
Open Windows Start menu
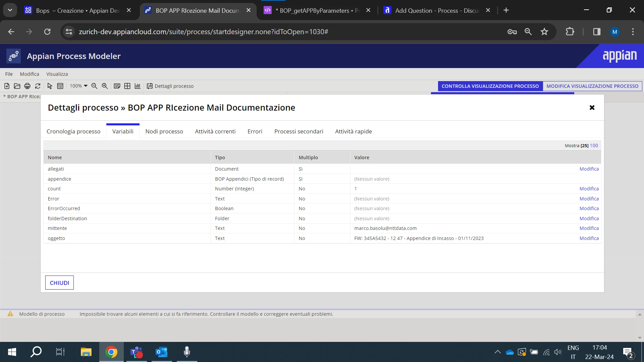[x=12, y=352]
